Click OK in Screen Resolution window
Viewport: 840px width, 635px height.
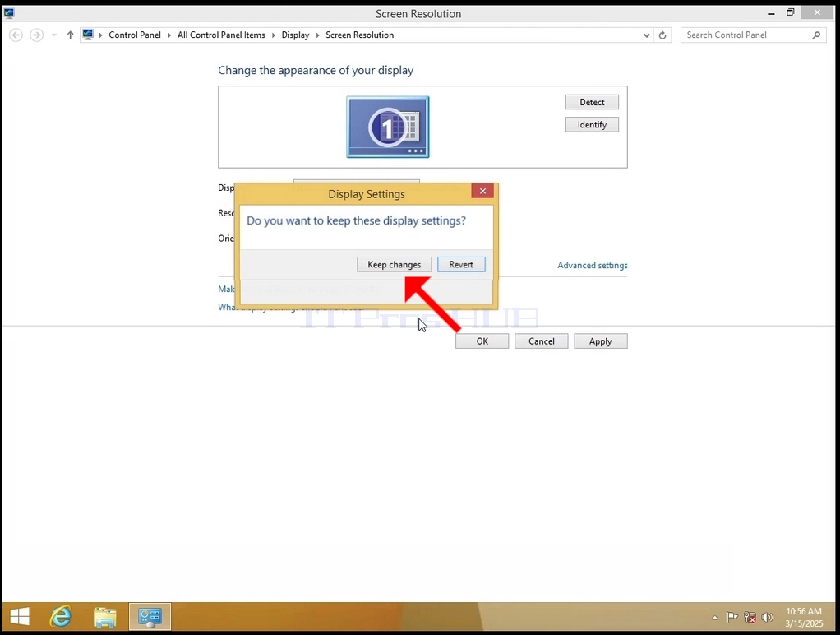482,341
